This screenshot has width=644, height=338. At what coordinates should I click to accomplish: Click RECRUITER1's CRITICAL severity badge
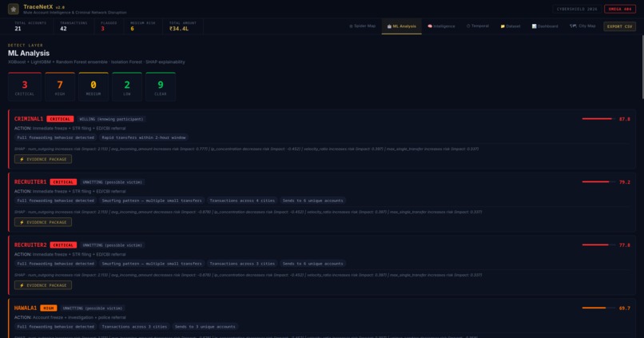63,182
